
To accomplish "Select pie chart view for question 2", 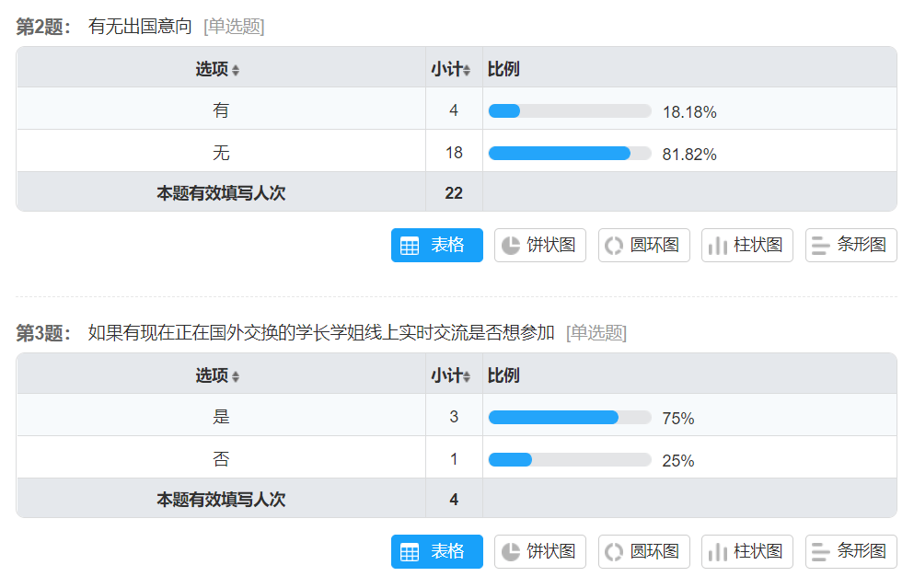I will pyautogui.click(x=539, y=246).
